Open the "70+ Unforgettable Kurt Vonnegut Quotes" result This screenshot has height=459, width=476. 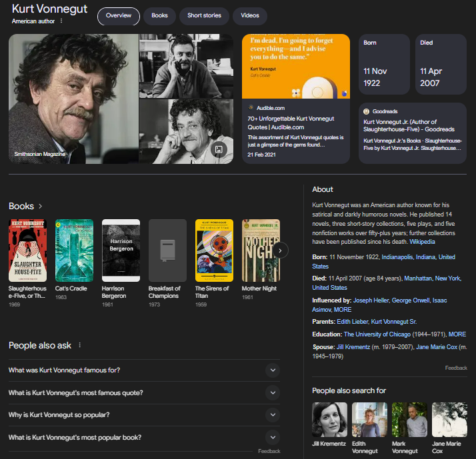coord(291,123)
